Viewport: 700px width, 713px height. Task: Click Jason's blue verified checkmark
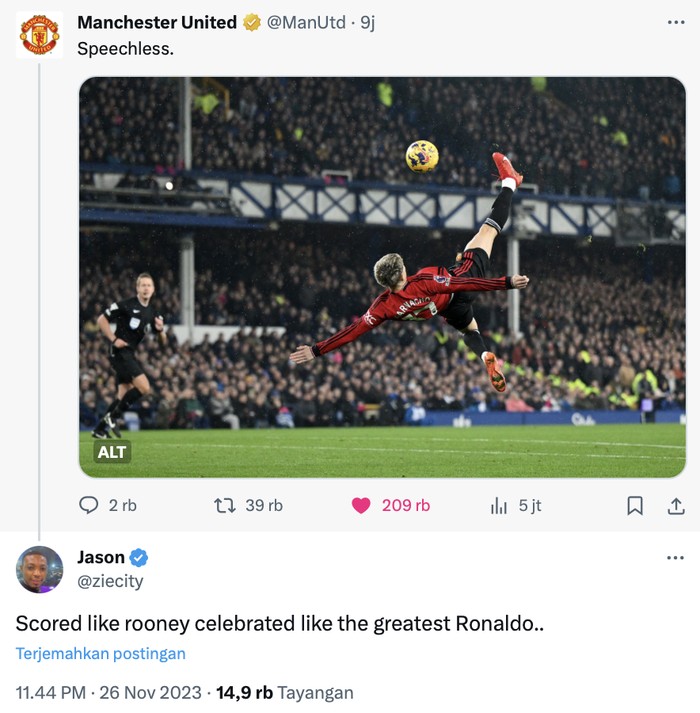coord(139,558)
